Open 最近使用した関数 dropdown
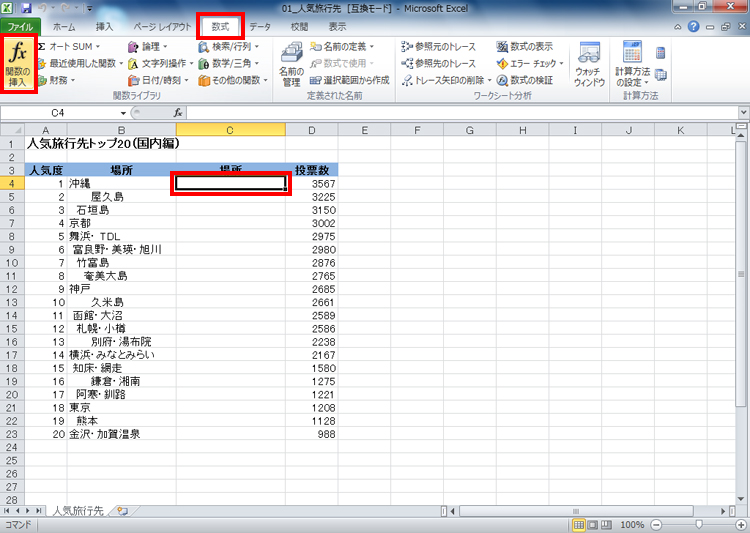Viewport: 750px width, 533px height. pyautogui.click(x=80, y=63)
